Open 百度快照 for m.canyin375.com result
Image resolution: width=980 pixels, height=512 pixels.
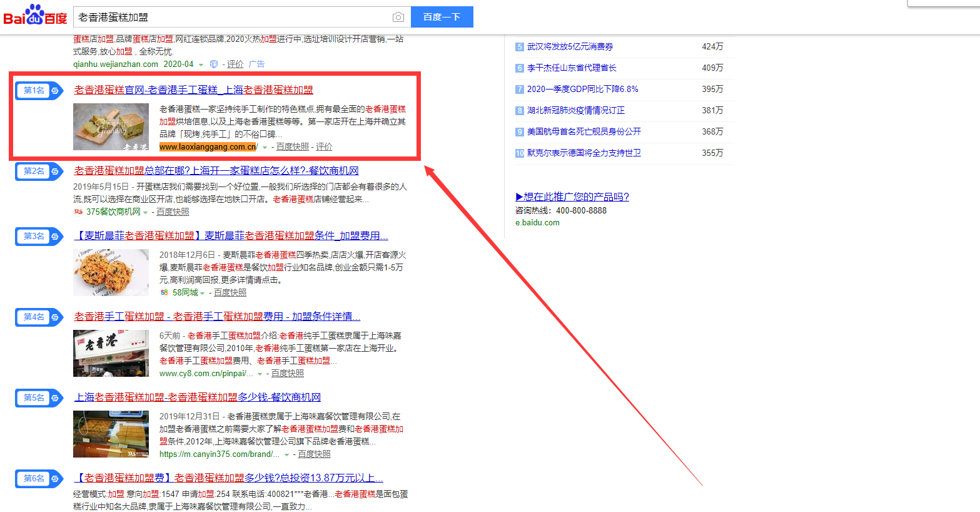[314, 454]
